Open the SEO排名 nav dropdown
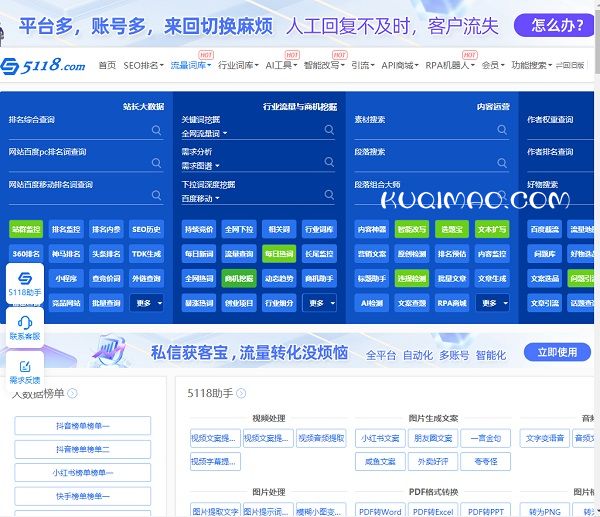 pos(143,65)
